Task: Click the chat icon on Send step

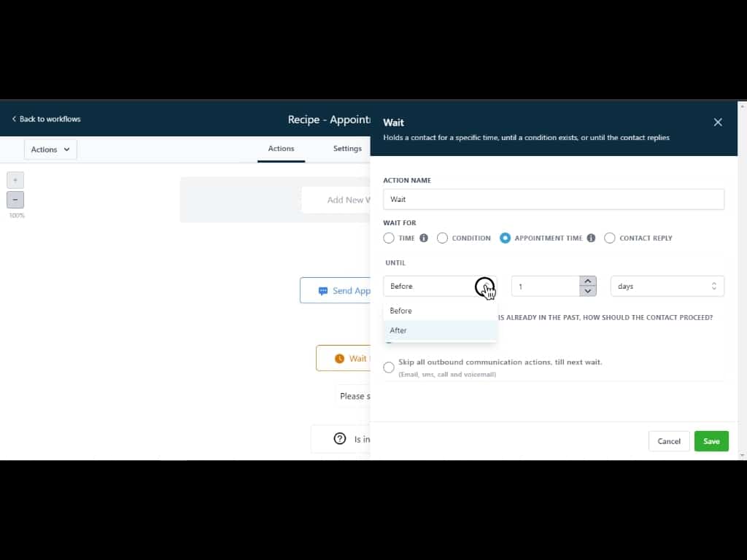Action: 323,291
